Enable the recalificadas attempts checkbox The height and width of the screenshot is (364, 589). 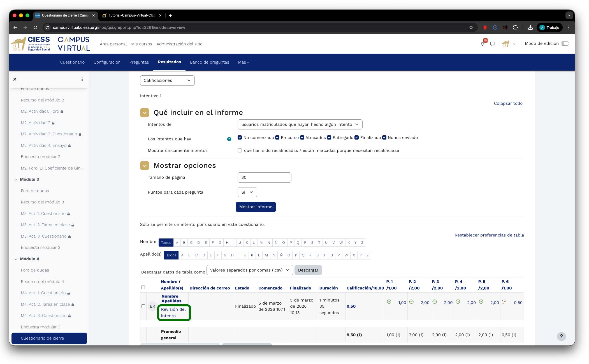(x=240, y=150)
